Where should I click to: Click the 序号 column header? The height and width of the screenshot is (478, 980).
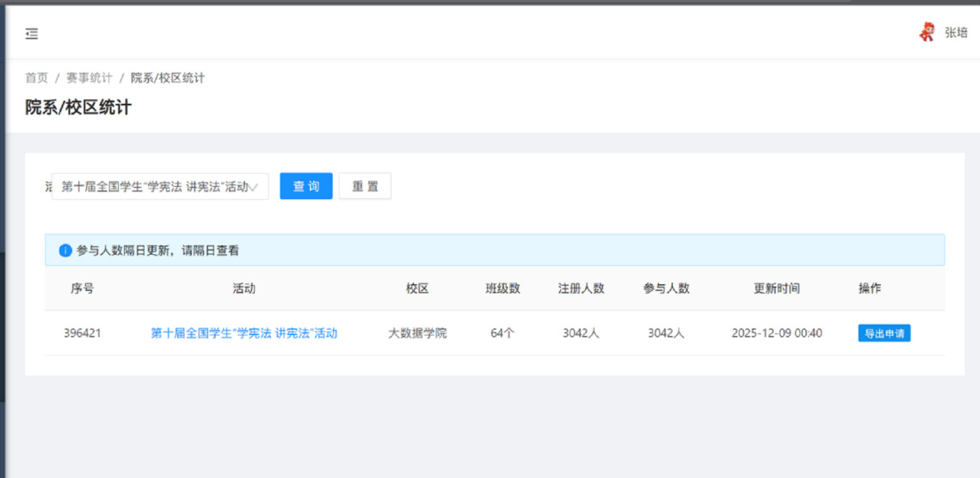point(83,289)
